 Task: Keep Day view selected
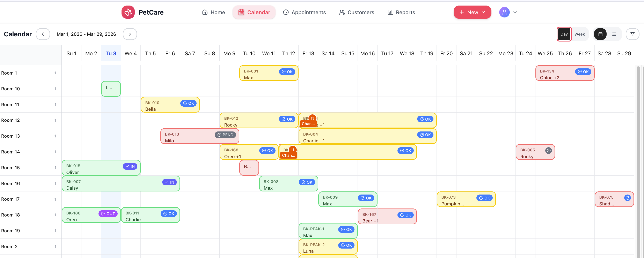[564, 34]
